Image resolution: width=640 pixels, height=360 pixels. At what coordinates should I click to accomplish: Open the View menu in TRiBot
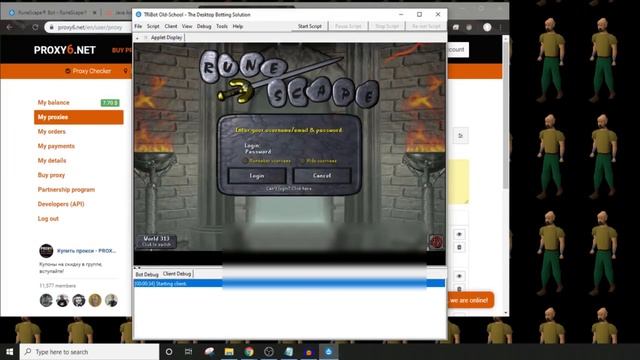coord(187,26)
